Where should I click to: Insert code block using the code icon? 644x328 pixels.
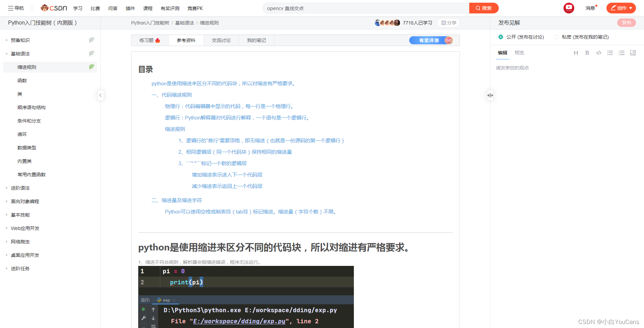[x=598, y=53]
